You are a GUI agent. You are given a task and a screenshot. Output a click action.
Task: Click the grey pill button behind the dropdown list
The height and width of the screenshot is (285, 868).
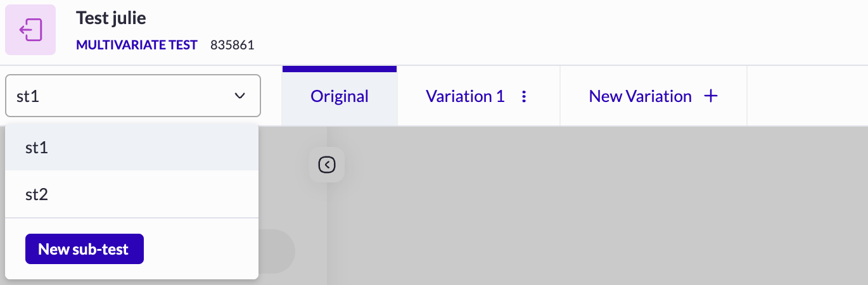click(x=278, y=251)
